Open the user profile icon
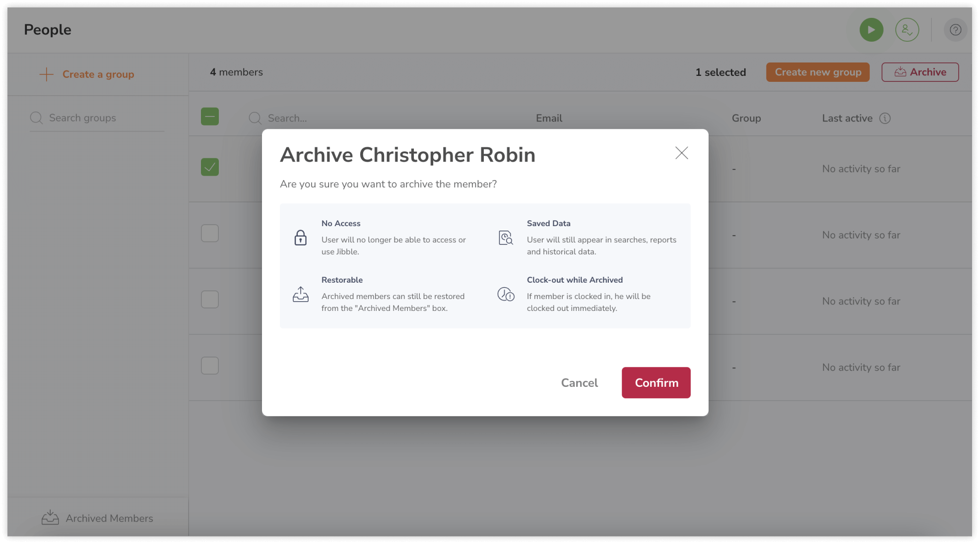Image resolution: width=980 pixels, height=544 pixels. tap(907, 30)
